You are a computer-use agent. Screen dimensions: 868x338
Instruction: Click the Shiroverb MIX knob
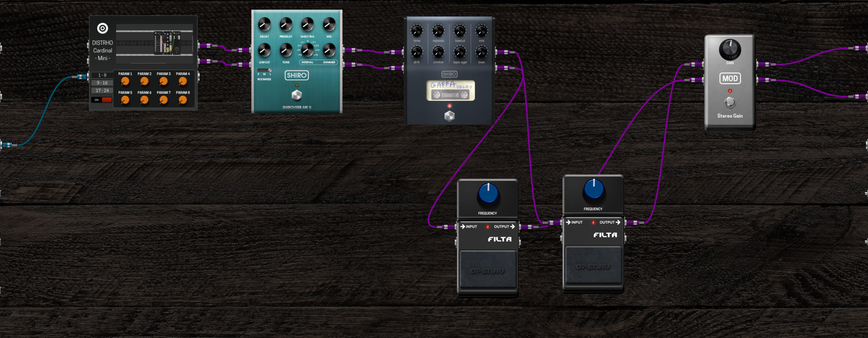coord(329,24)
